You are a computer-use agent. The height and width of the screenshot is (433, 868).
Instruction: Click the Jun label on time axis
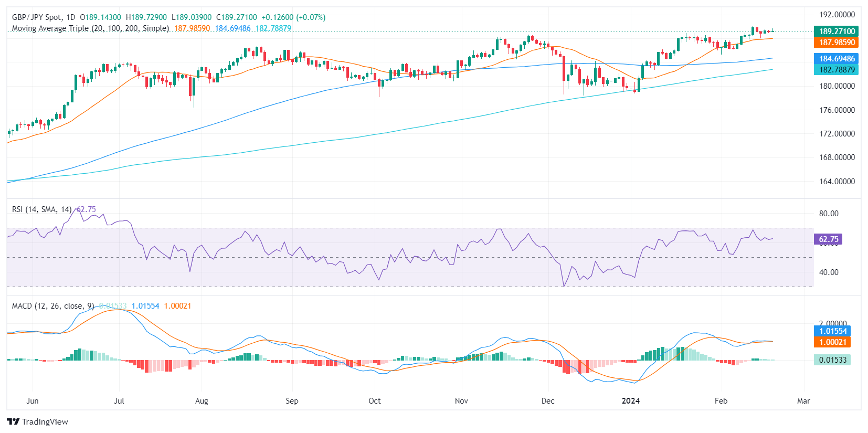click(33, 401)
